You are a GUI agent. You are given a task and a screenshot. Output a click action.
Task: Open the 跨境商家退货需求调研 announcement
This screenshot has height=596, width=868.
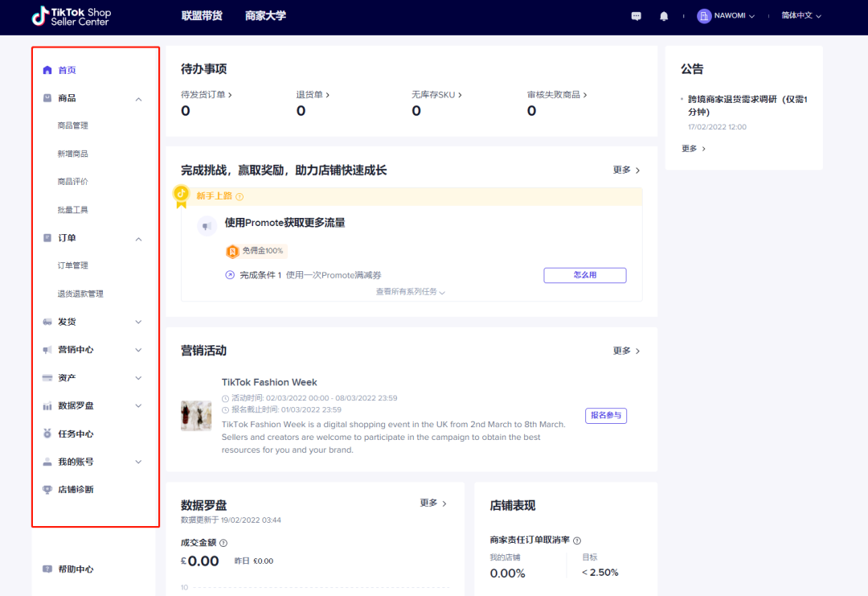pyautogui.click(x=748, y=105)
